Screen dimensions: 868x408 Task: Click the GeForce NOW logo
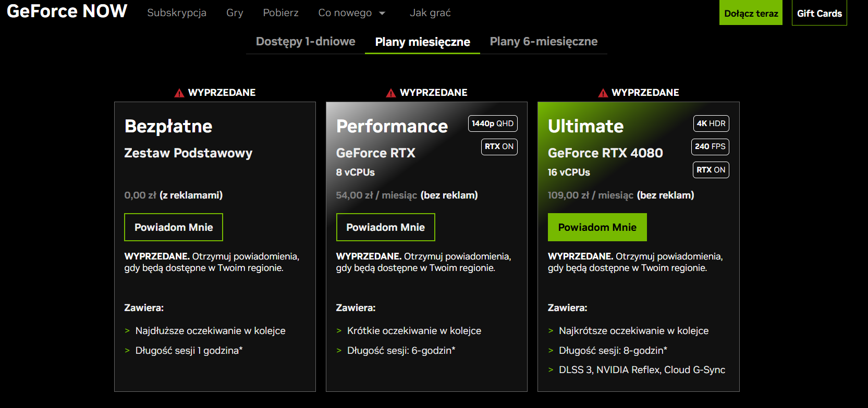[x=67, y=11]
